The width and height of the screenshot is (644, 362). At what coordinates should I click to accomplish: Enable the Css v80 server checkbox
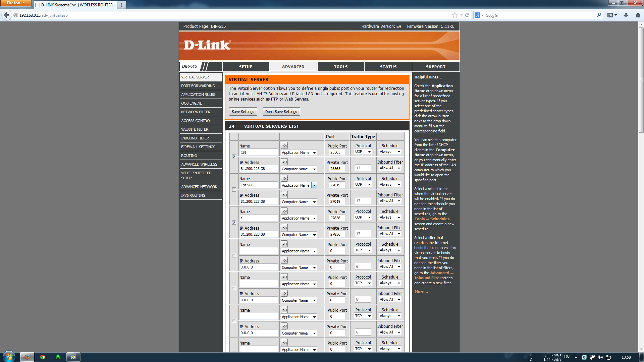[x=234, y=190]
